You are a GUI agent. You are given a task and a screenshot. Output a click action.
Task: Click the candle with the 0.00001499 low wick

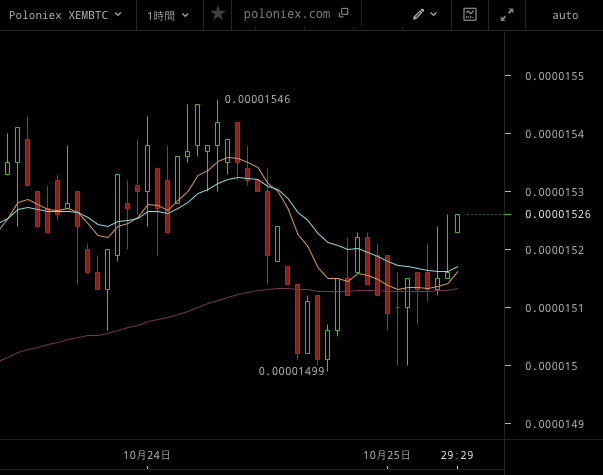click(327, 345)
